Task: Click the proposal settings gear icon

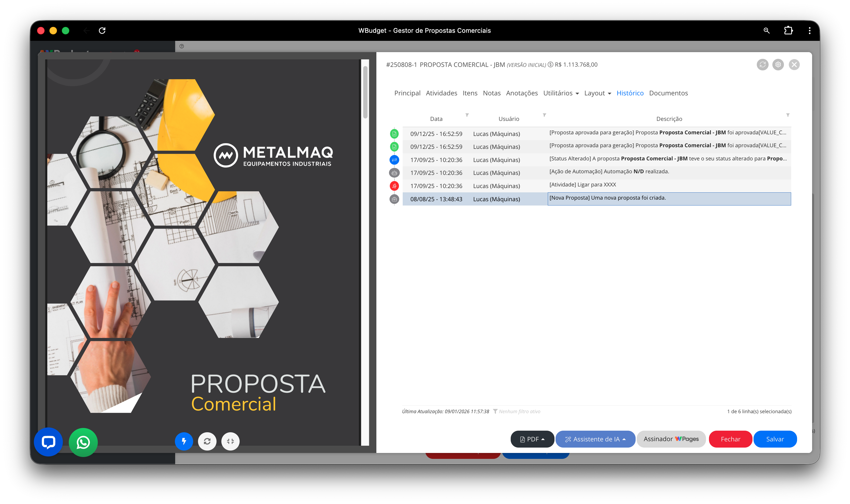Action: point(778,64)
